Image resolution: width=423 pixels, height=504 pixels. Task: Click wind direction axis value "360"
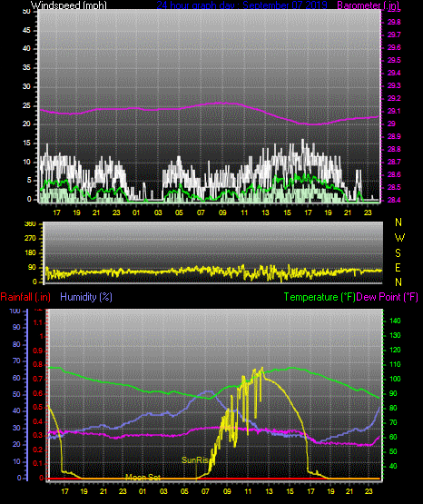click(x=30, y=224)
